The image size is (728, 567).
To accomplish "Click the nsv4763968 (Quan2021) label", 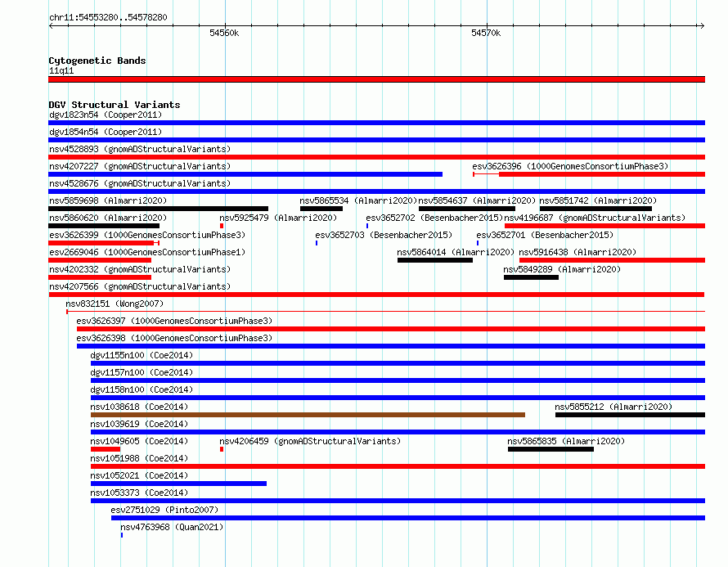I will click(172, 527).
